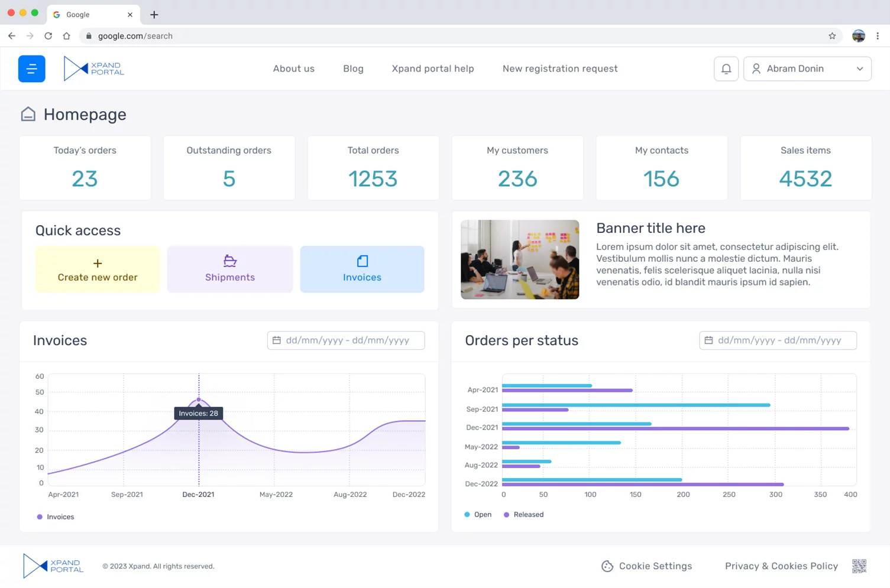Open the Invoices chart date range picker
Image resolution: width=890 pixels, height=588 pixels.
(x=346, y=340)
